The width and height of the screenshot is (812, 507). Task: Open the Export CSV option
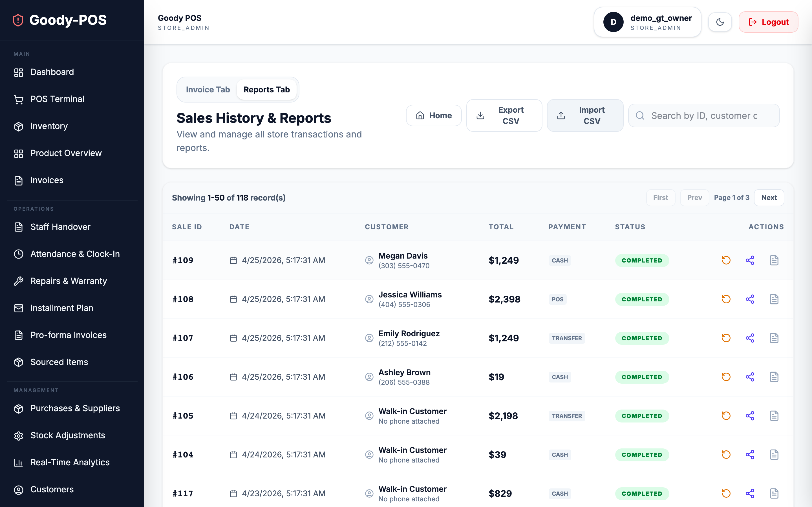point(504,115)
